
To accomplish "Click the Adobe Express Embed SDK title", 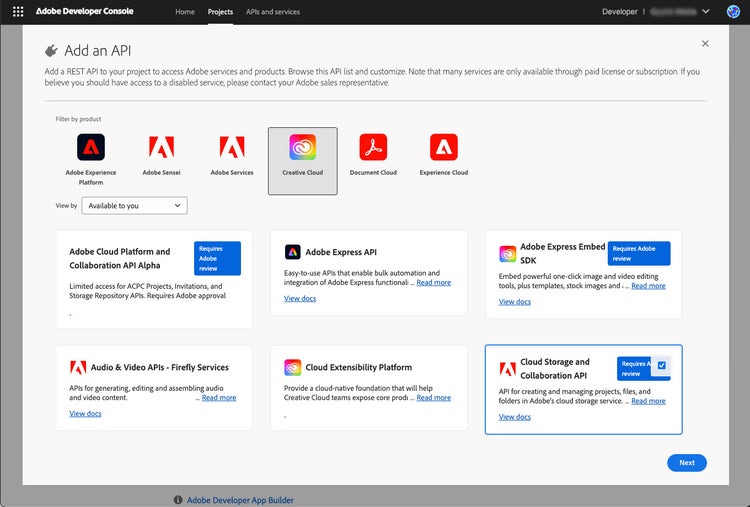I will click(x=562, y=254).
